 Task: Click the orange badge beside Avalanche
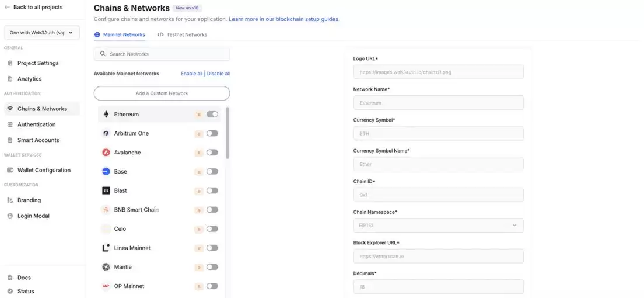199,153
